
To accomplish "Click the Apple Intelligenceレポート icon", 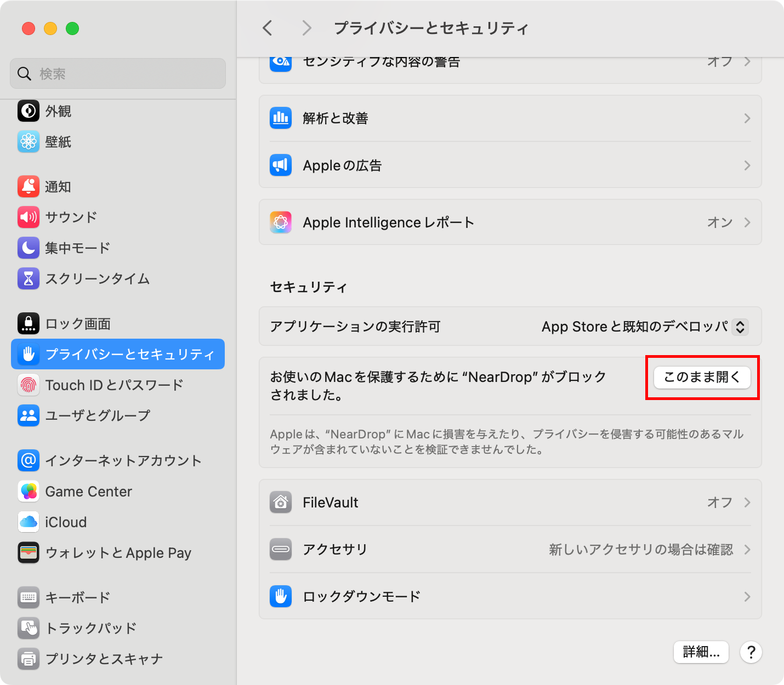I will click(x=281, y=222).
